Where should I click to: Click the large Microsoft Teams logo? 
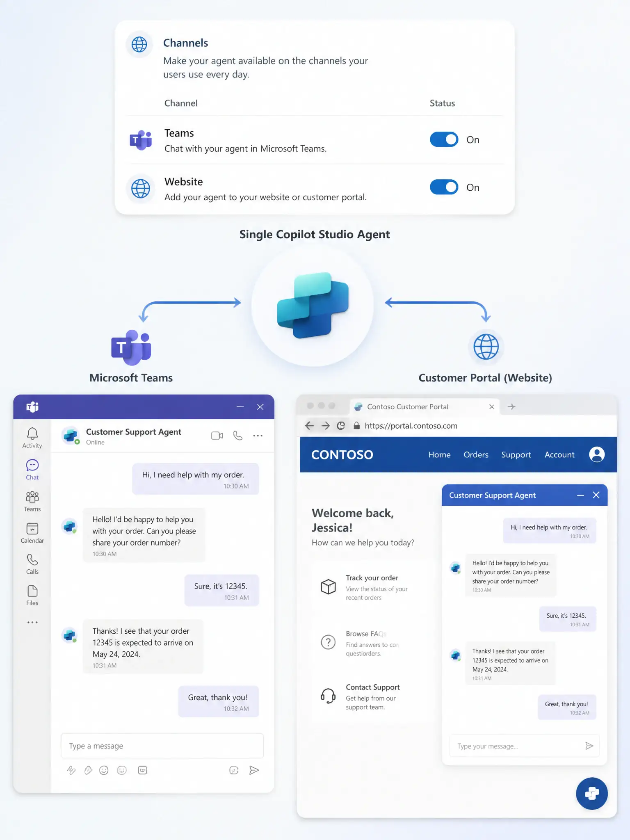[131, 347]
